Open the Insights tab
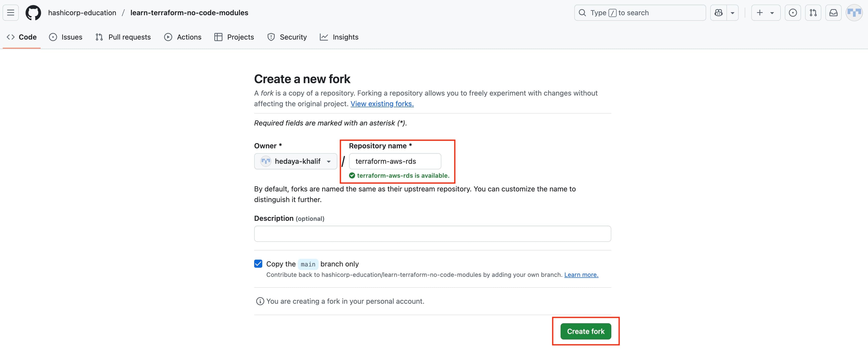The image size is (868, 360). coord(345,37)
